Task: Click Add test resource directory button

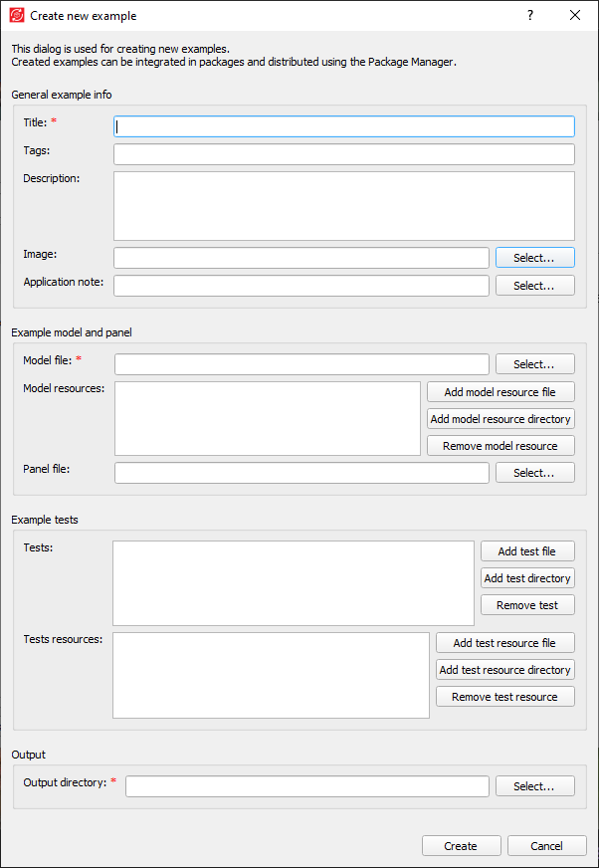Action: pos(504,670)
